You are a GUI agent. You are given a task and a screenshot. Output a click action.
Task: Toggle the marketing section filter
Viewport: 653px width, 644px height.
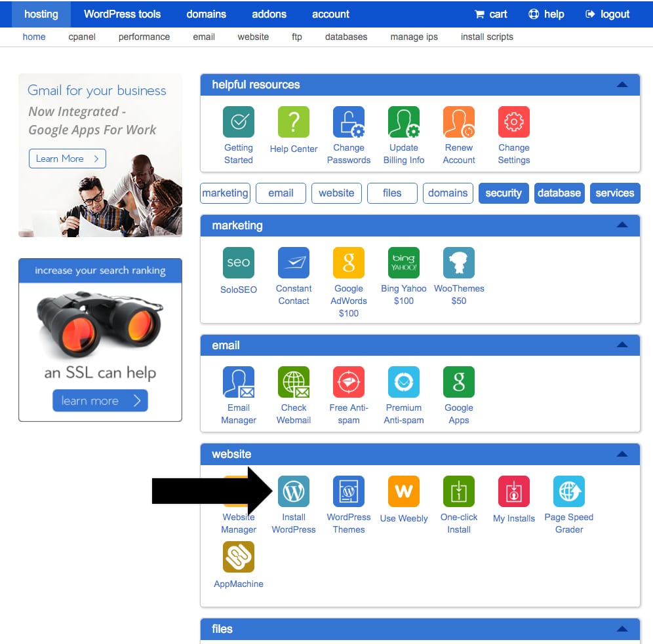coord(225,193)
